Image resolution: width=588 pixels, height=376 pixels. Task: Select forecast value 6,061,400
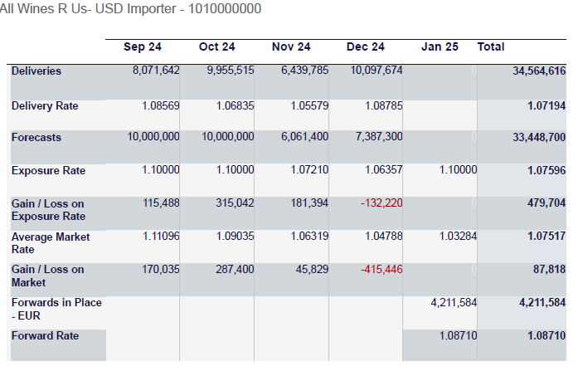pyautogui.click(x=305, y=137)
